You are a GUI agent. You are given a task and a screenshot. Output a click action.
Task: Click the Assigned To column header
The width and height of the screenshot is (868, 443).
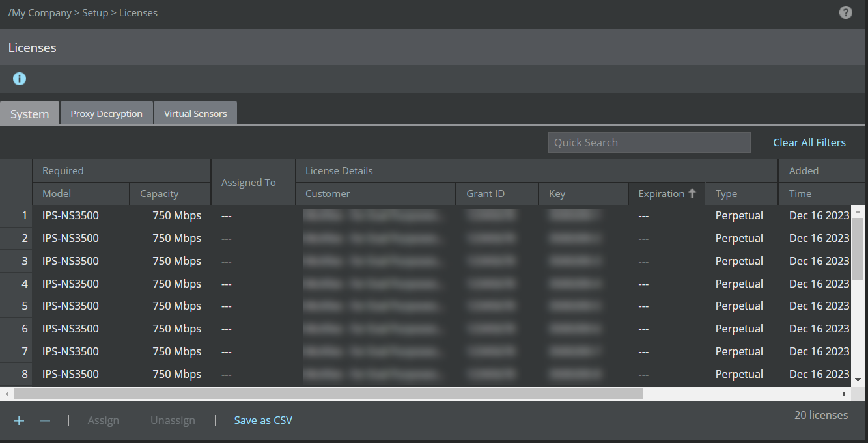pos(253,182)
